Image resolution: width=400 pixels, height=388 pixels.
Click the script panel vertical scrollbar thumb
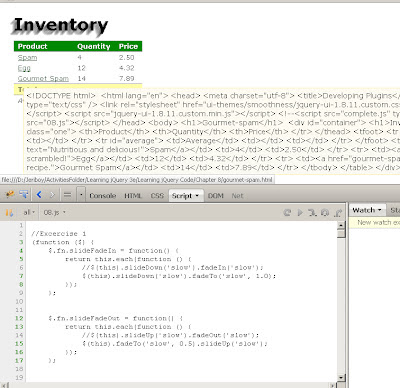(341, 234)
